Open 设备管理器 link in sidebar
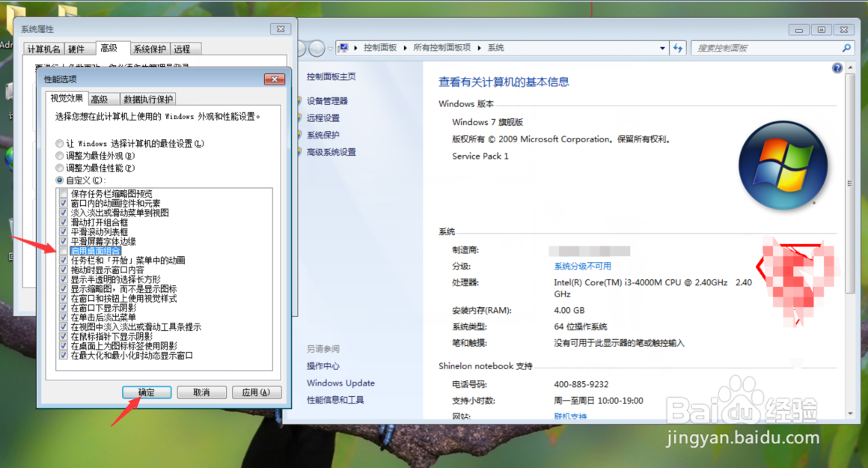Screen dimensions: 868x468 (327, 101)
